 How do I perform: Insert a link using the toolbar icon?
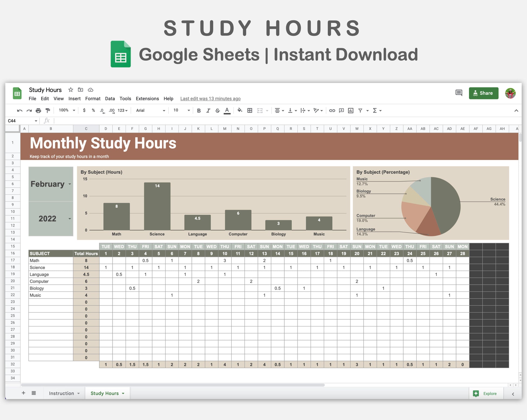(332, 110)
